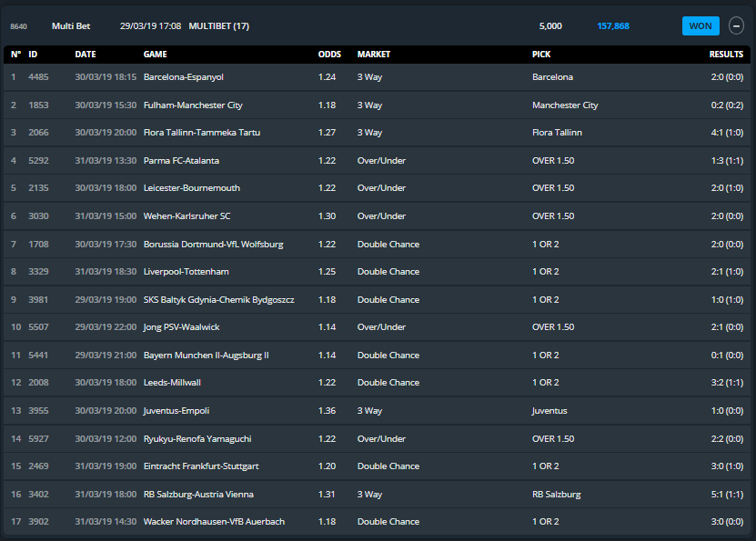This screenshot has width=756, height=541.
Task: Select the Liverpool-Tottenham game
Action: (x=186, y=272)
